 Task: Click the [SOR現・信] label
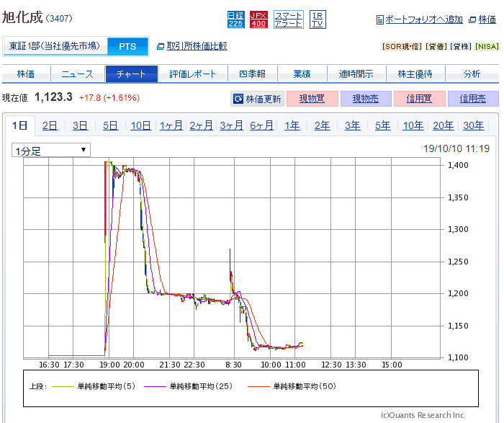click(402, 47)
